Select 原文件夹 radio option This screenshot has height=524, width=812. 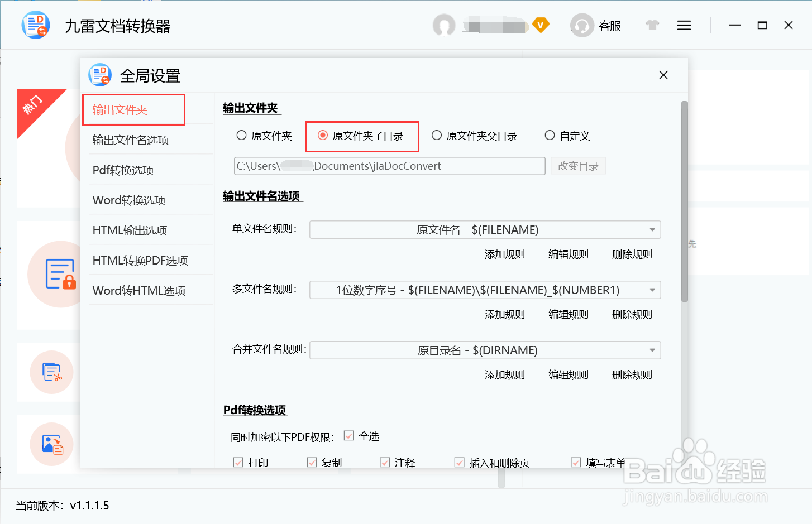(x=241, y=135)
